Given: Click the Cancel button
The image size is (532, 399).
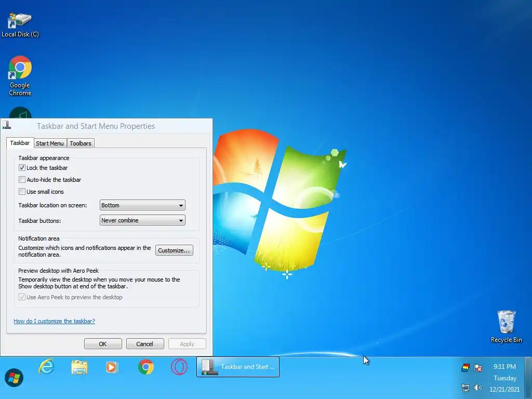Looking at the screenshot, I should (145, 344).
